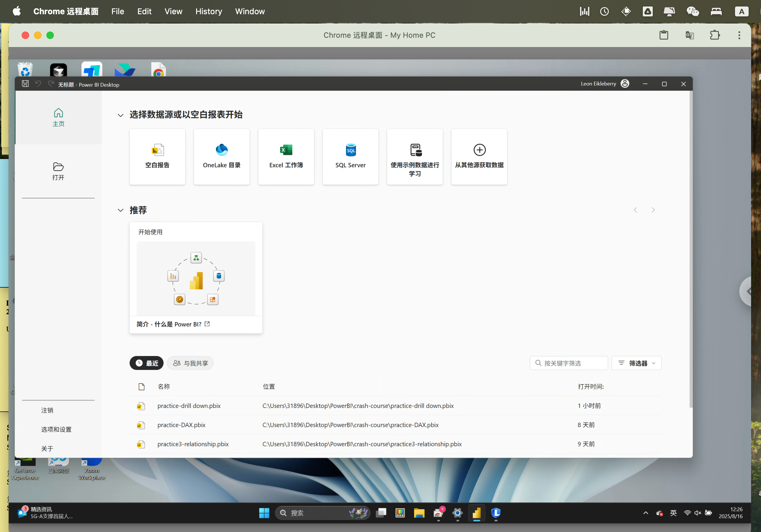Open the Zoom Workplace desktop shortcut

pos(92,469)
